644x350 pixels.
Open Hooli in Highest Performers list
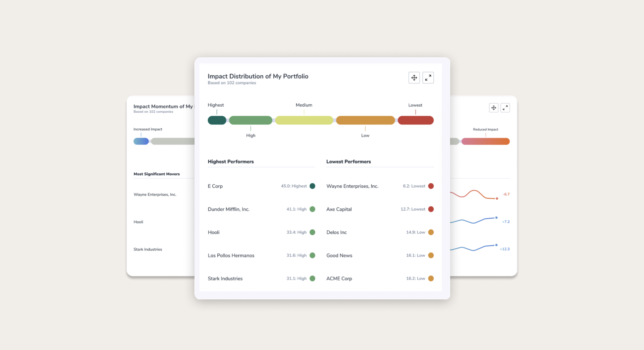[261, 232]
